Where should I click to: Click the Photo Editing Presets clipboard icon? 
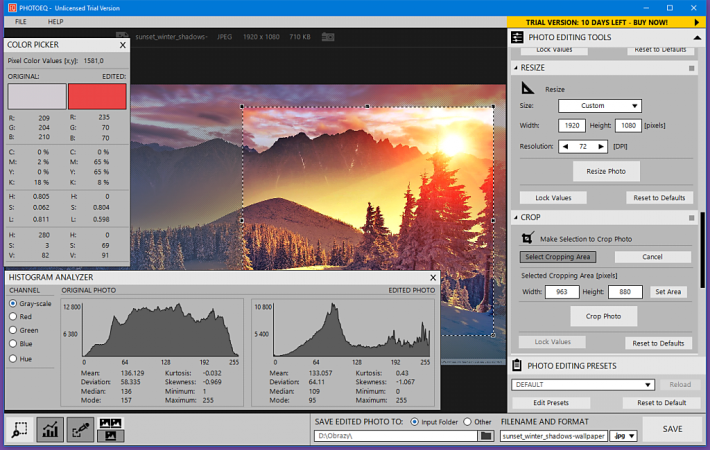[x=517, y=365]
